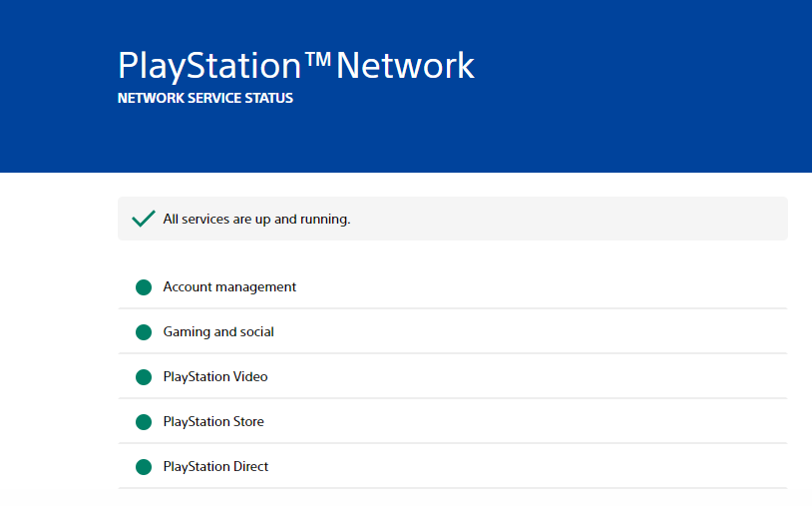Screen dimensions: 812x506
Task: Click the Account management green status dot
Action: [144, 287]
